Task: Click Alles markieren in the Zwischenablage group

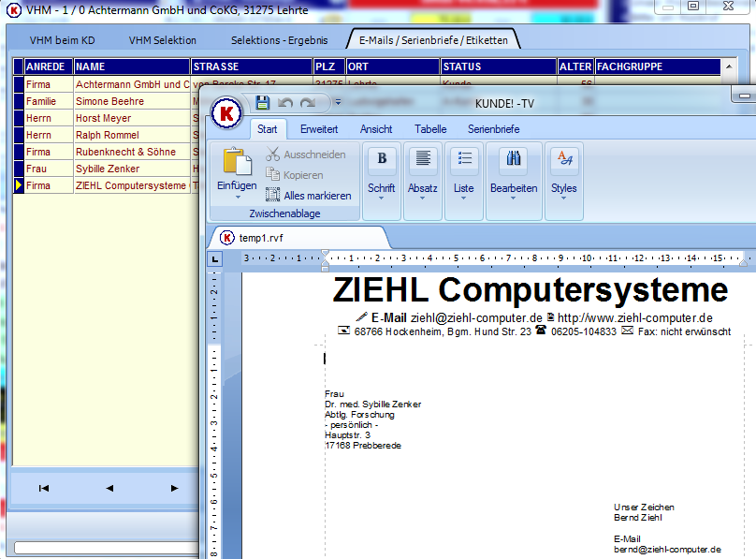Action: [x=308, y=196]
